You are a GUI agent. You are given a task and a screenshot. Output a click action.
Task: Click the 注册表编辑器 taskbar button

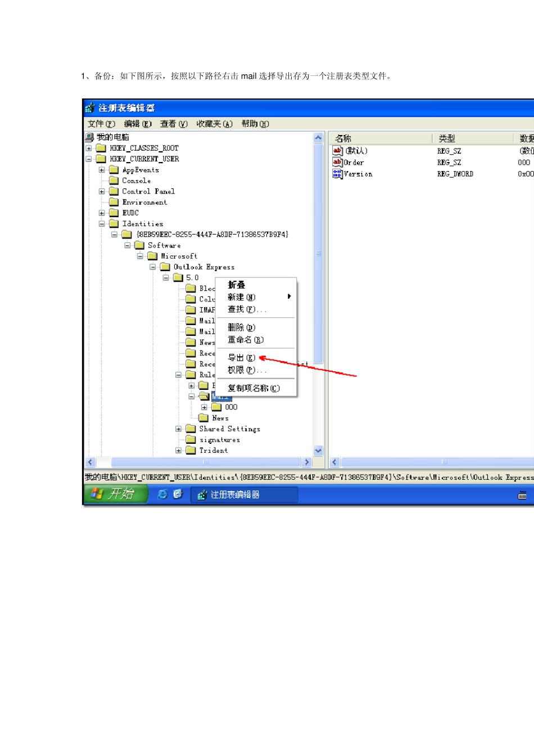[x=245, y=494]
